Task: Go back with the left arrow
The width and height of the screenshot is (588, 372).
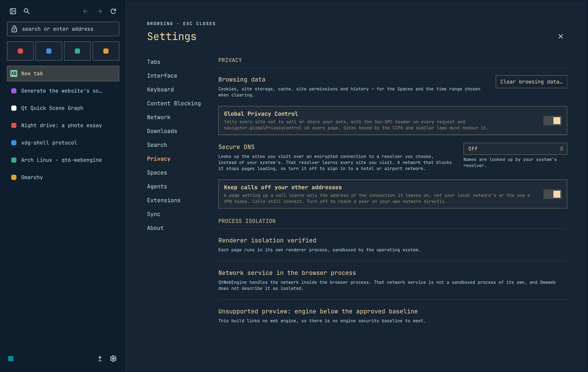Action: point(85,11)
